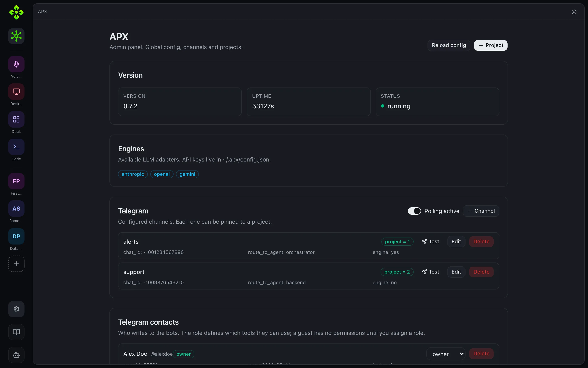Open the Code terminal icon

[16, 147]
